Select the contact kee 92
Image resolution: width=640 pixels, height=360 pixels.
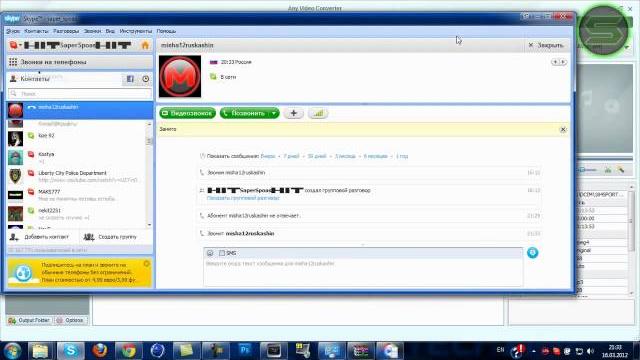[x=76, y=138]
